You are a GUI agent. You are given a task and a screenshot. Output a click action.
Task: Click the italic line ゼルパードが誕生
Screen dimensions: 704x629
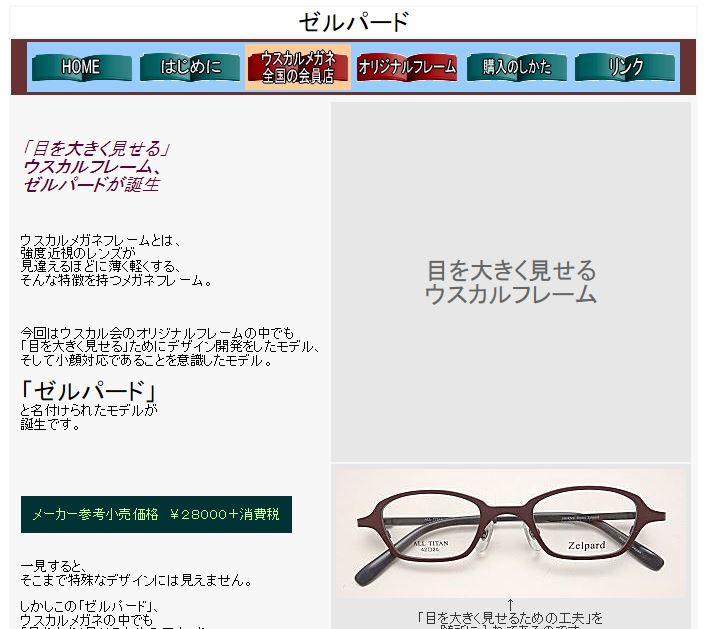92,185
